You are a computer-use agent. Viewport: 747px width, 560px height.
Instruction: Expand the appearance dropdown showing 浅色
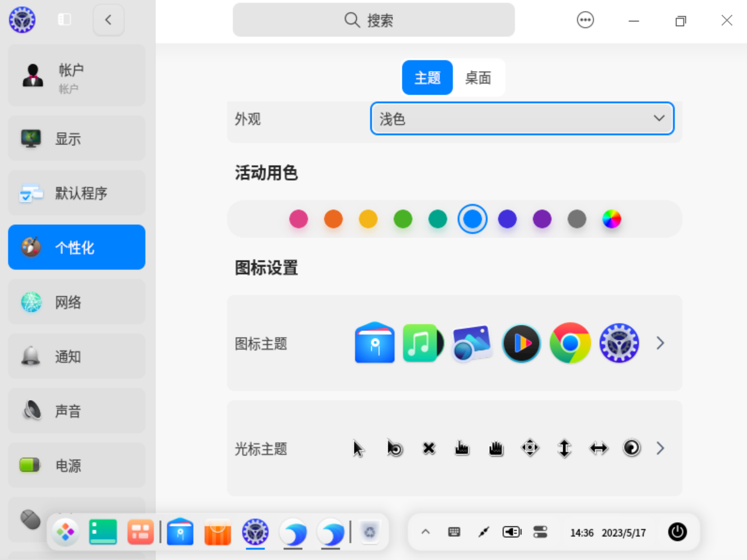click(522, 119)
